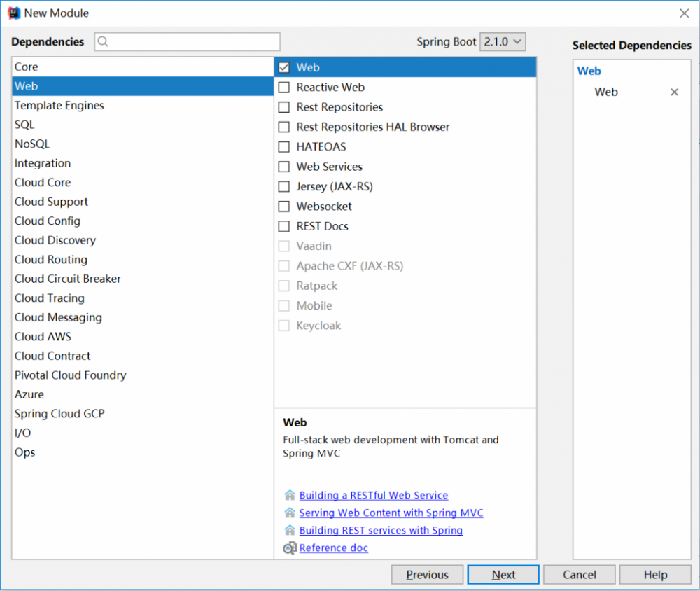Choose the Cloud Discovery category
Screen dimensions: 700x591
(x=55, y=240)
